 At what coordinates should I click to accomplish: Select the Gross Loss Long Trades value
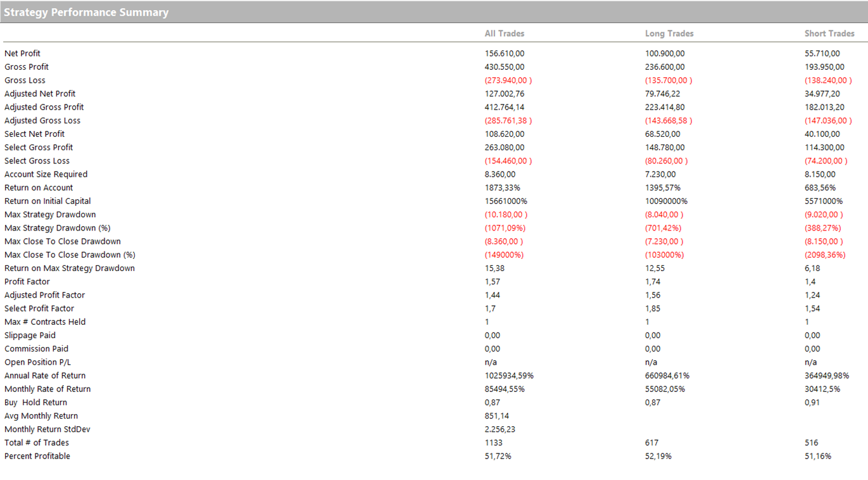coord(669,80)
